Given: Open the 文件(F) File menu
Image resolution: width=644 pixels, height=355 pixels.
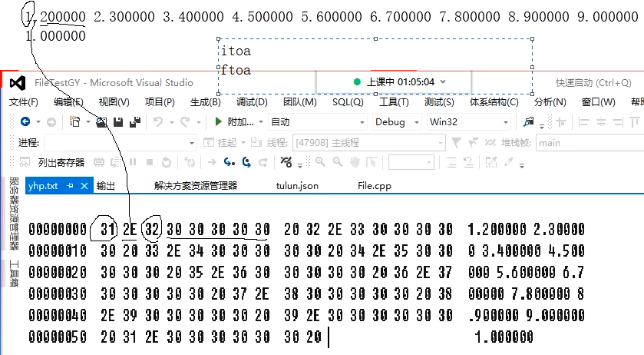Looking at the screenshot, I should pyautogui.click(x=24, y=102).
